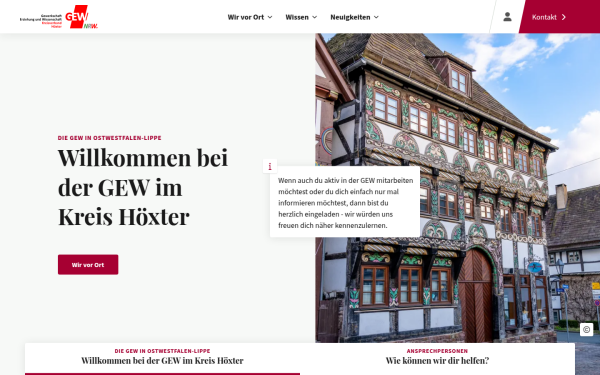Open the Neuigkeiten navigation menu
The width and height of the screenshot is (600, 375).
(354, 17)
